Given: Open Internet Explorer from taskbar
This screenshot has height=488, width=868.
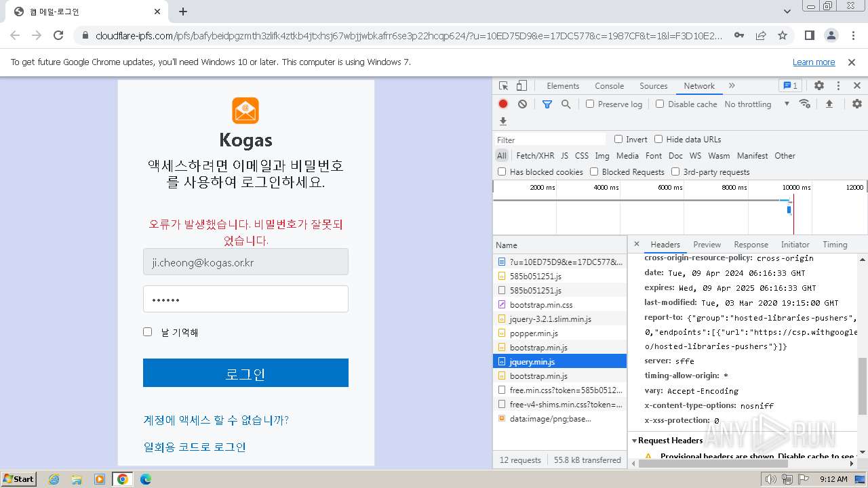Looking at the screenshot, I should point(54,479).
